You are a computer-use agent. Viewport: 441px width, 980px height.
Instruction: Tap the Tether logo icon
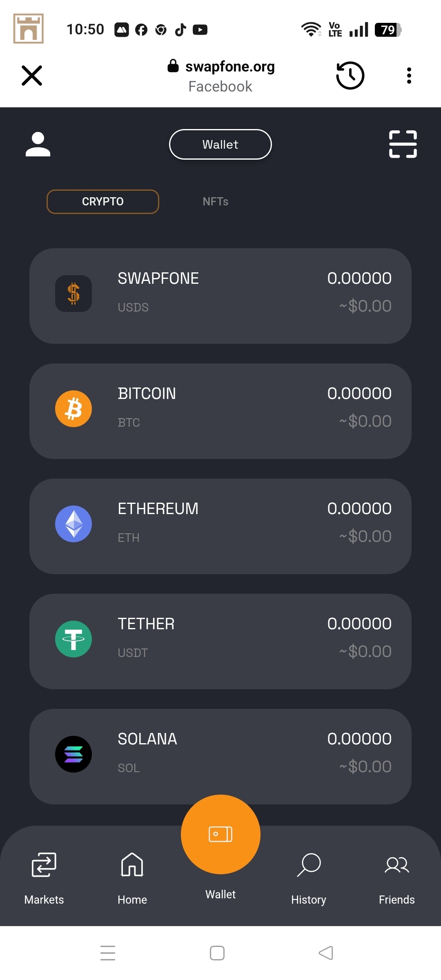(x=73, y=639)
